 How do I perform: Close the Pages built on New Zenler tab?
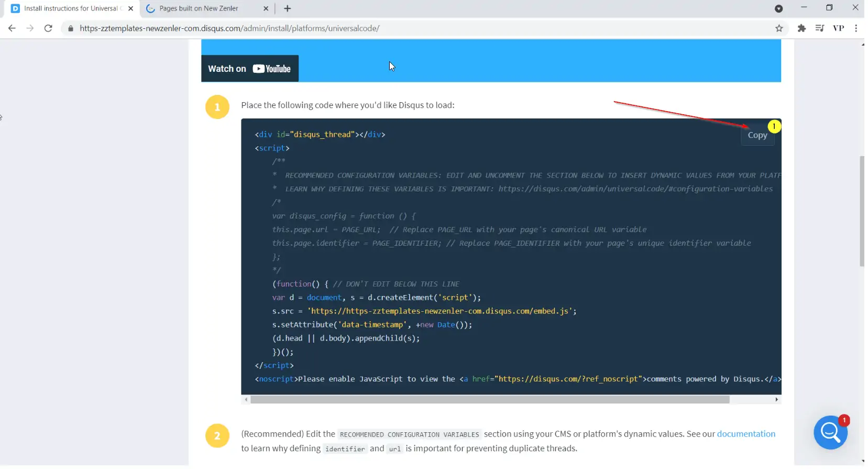click(266, 8)
